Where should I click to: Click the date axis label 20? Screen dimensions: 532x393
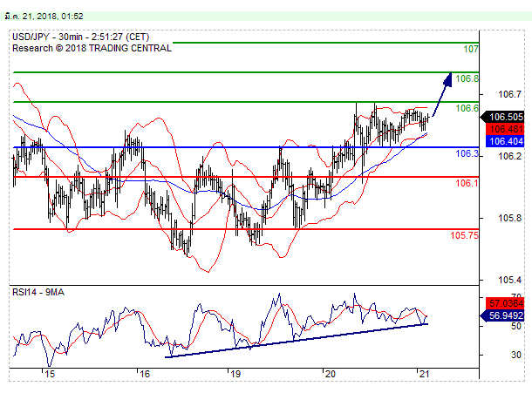click(x=330, y=375)
